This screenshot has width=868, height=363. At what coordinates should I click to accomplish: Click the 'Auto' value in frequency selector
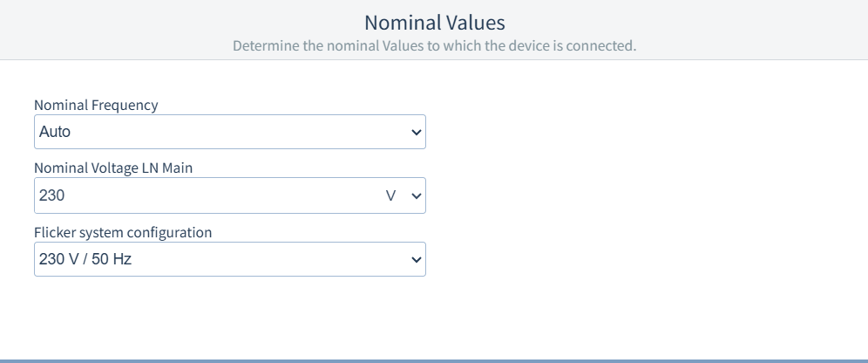(55, 133)
